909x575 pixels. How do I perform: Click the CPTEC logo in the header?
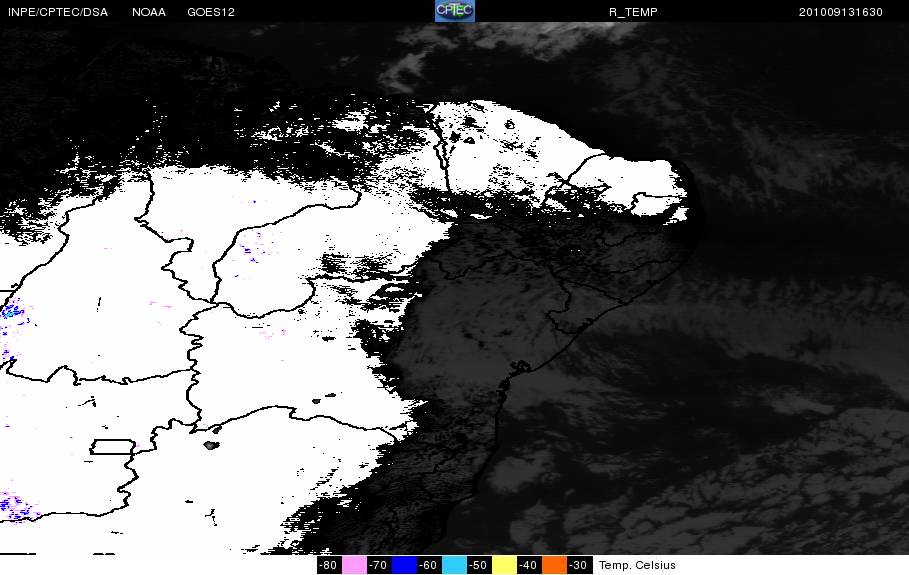click(x=455, y=11)
